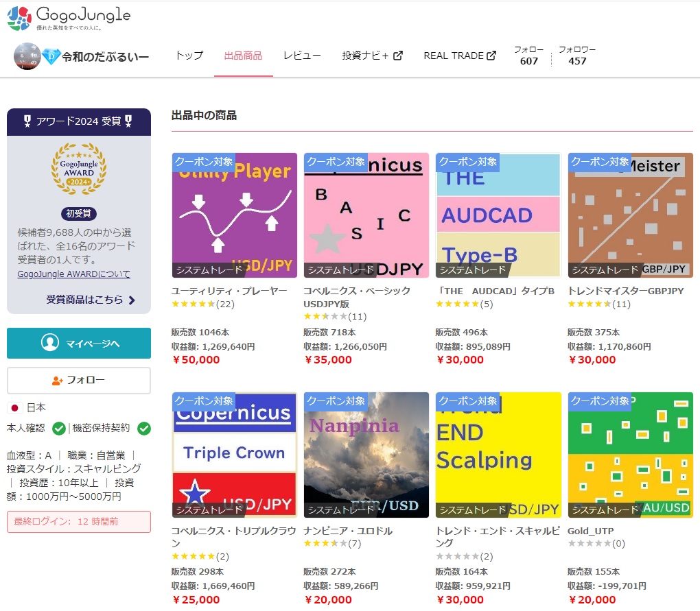Open the 令和のだぶるいー profile avatar

pos(27,56)
